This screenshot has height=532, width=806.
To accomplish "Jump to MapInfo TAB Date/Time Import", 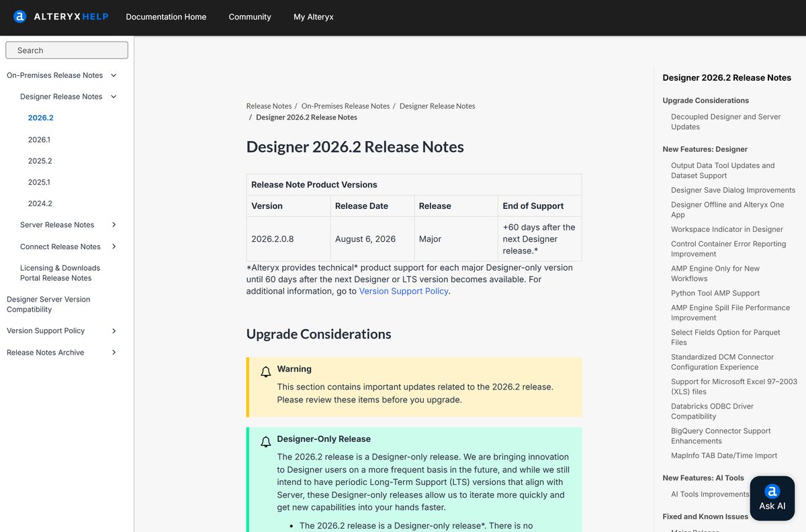I will tap(724, 455).
